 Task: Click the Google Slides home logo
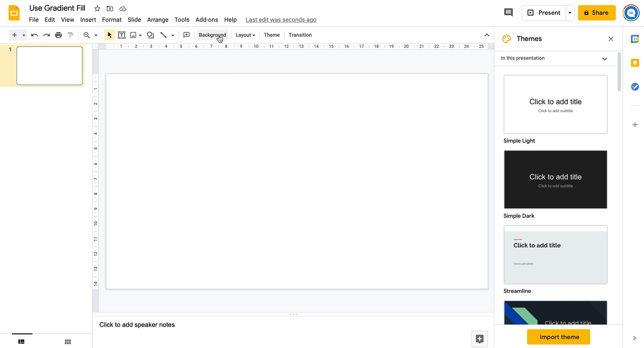14,13
